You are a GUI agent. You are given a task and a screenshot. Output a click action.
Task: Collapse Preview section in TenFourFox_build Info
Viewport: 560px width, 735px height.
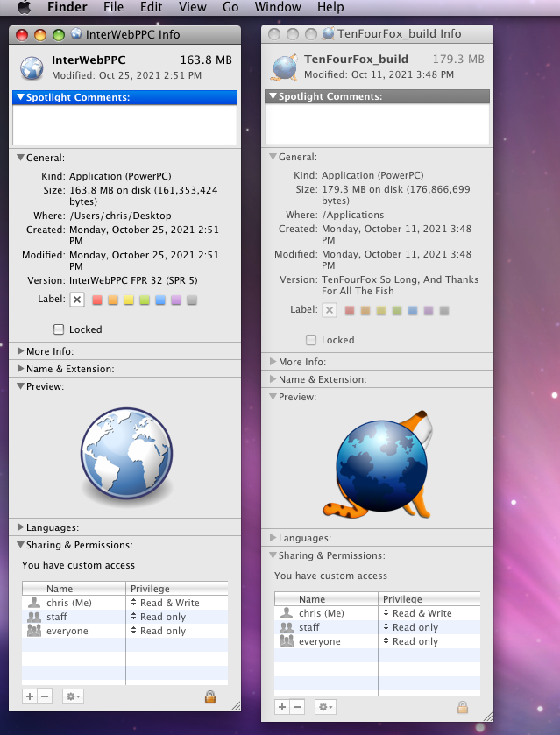tap(273, 397)
